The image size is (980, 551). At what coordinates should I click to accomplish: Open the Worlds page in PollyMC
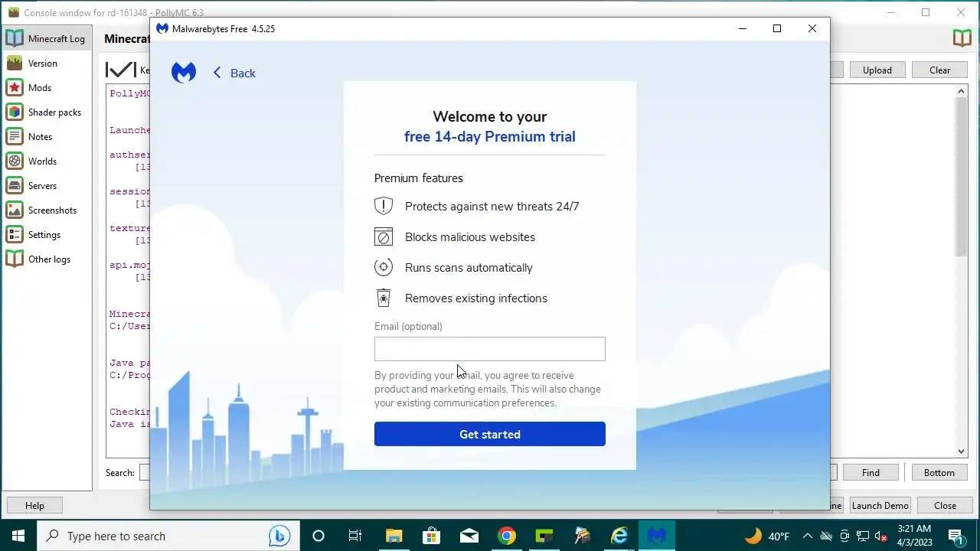point(47,161)
